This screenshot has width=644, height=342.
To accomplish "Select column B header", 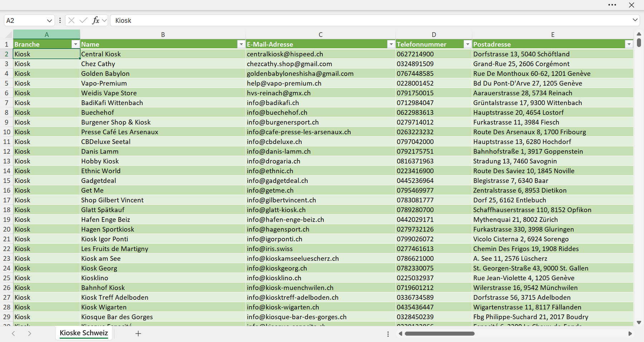I will pos(163,34).
